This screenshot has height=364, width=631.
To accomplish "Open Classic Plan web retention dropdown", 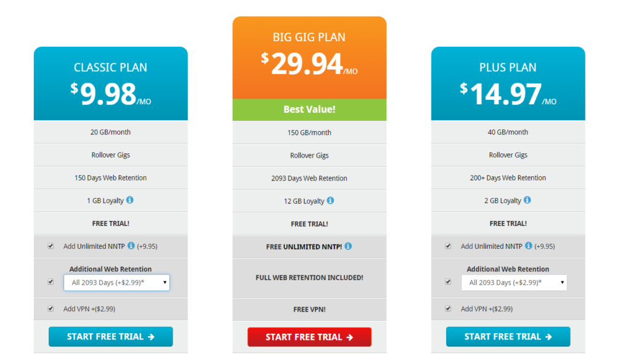I will click(116, 282).
